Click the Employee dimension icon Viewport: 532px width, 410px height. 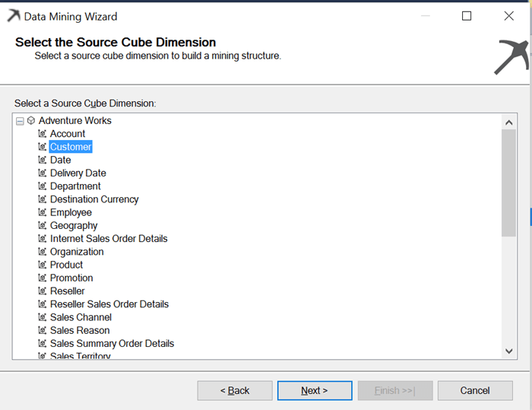[x=42, y=212]
